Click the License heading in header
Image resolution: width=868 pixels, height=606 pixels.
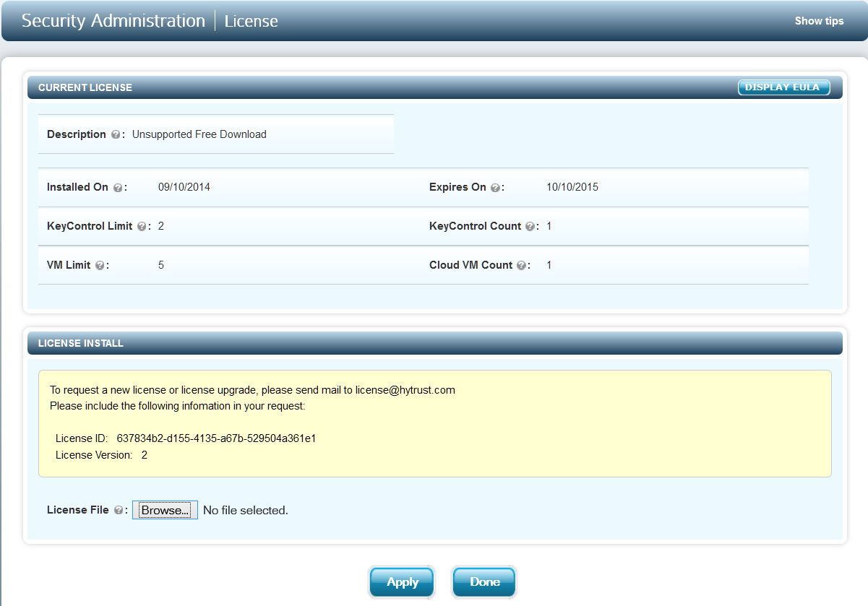251,22
